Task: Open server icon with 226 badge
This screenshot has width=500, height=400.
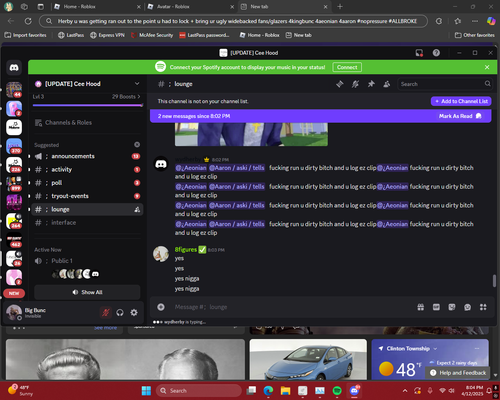Action: pyautogui.click(x=14, y=165)
